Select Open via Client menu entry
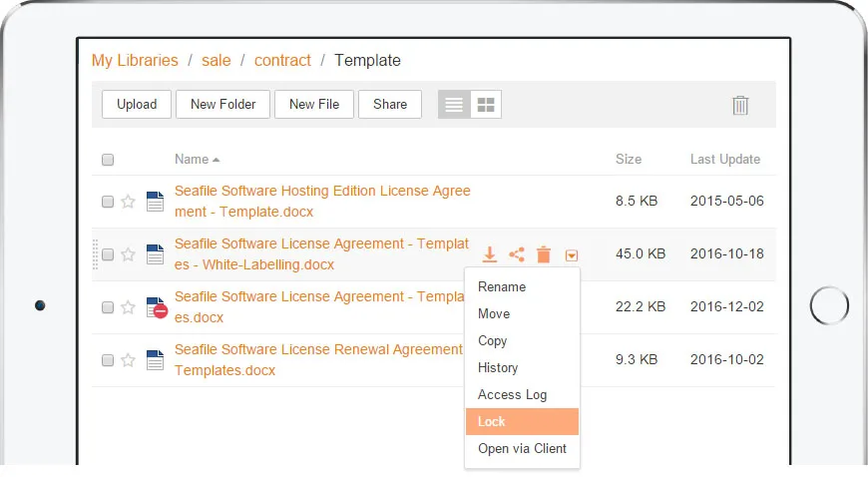 tap(522, 449)
